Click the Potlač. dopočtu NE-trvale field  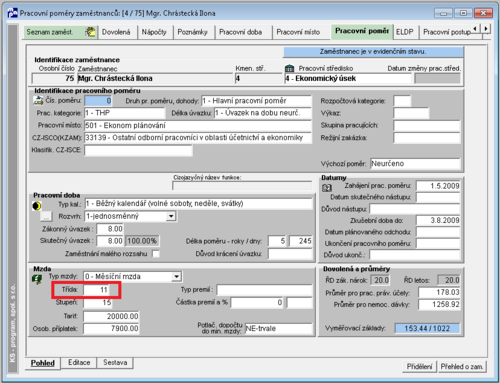click(278, 329)
